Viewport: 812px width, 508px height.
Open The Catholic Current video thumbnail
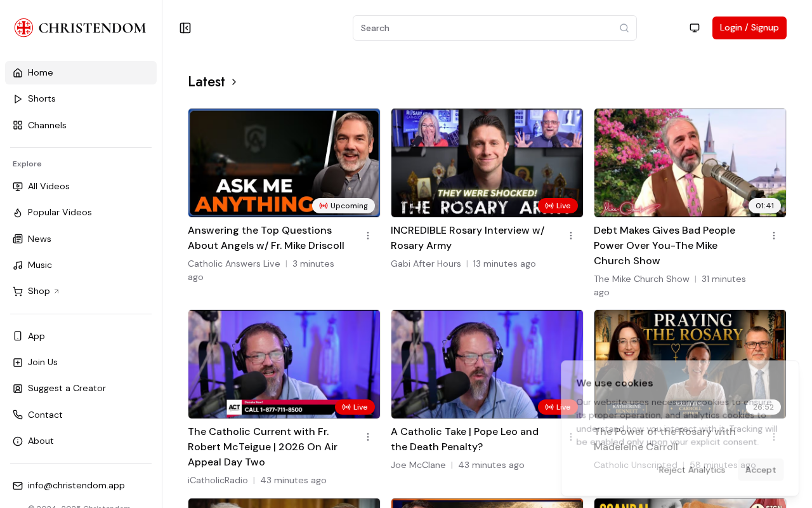click(x=284, y=364)
